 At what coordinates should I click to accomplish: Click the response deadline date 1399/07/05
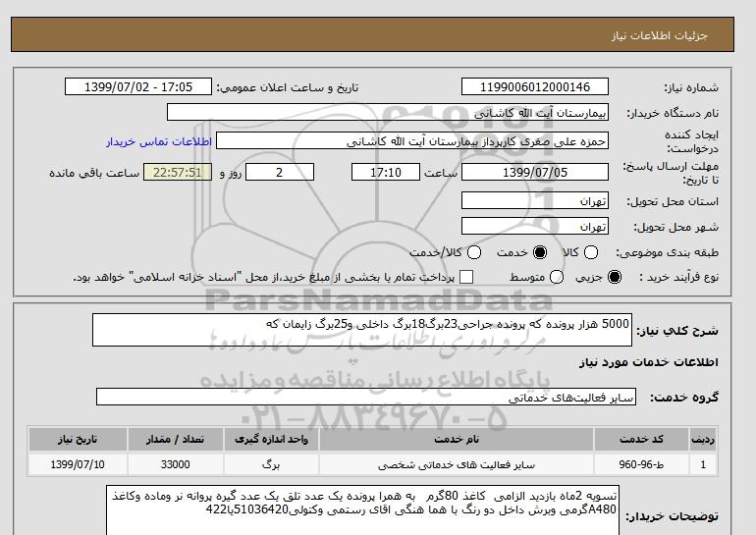click(x=535, y=172)
